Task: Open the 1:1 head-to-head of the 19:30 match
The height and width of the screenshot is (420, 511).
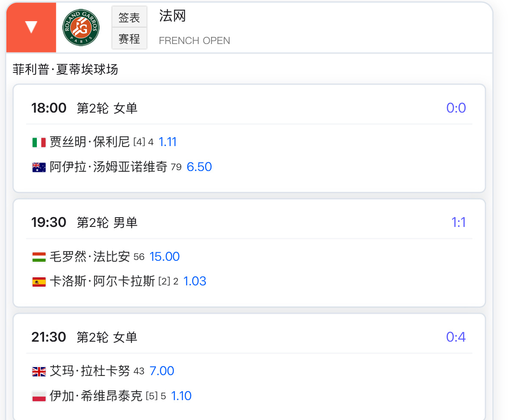Action: pyautogui.click(x=458, y=222)
